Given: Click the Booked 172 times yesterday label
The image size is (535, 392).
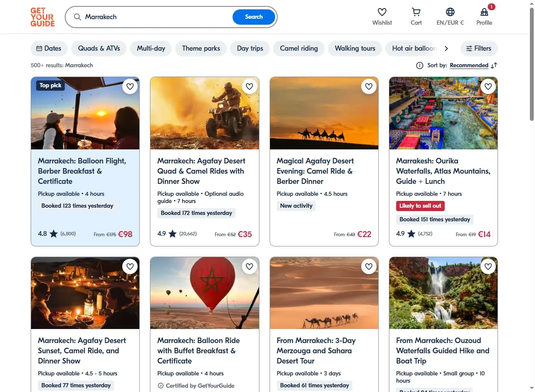Looking at the screenshot, I should (196, 213).
